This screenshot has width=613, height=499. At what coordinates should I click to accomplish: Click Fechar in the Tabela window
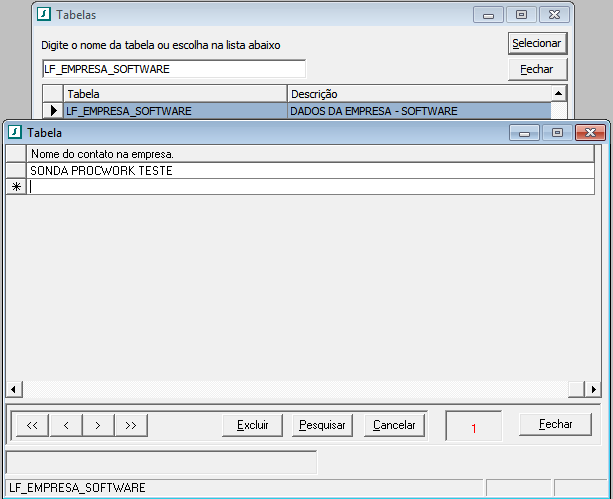(555, 424)
